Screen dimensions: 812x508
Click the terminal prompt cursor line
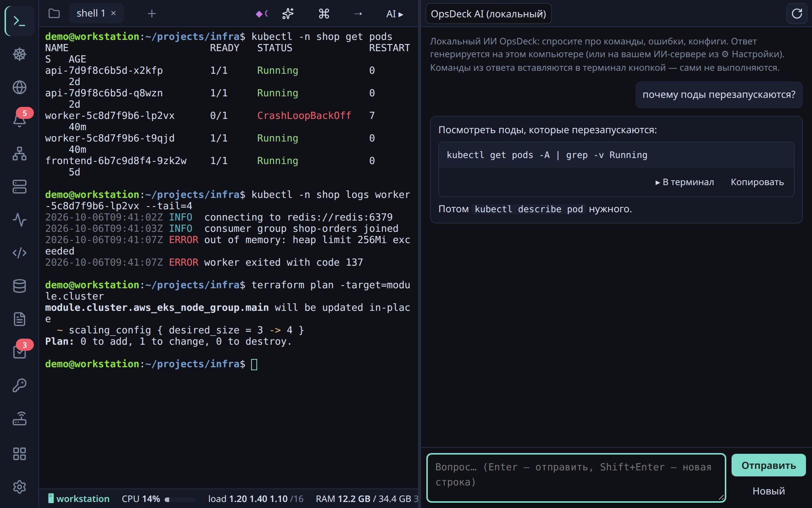click(150, 364)
